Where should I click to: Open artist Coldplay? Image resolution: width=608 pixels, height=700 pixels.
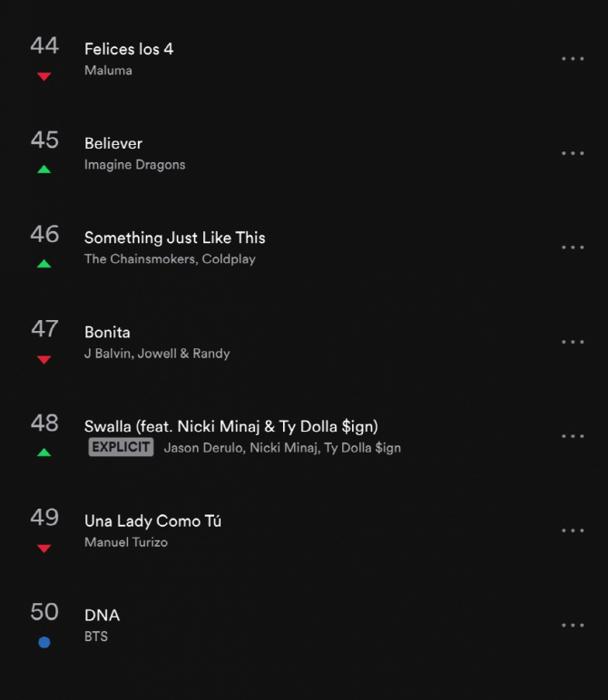click(x=229, y=259)
